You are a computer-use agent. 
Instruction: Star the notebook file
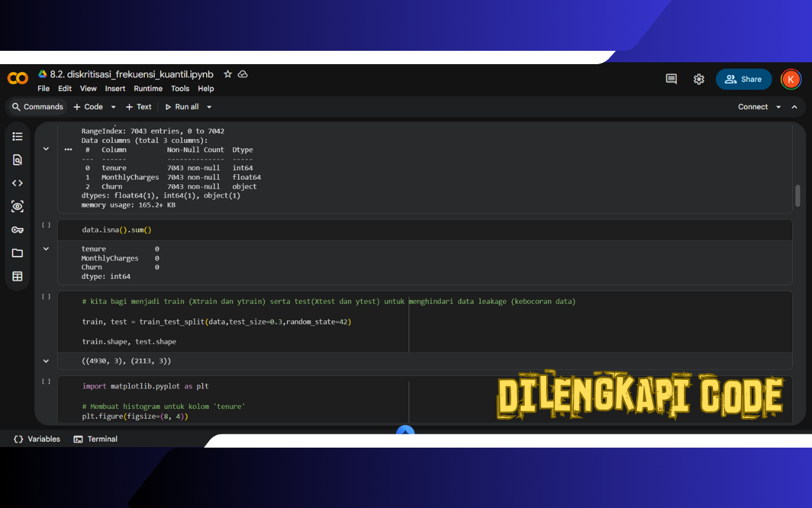tap(228, 74)
